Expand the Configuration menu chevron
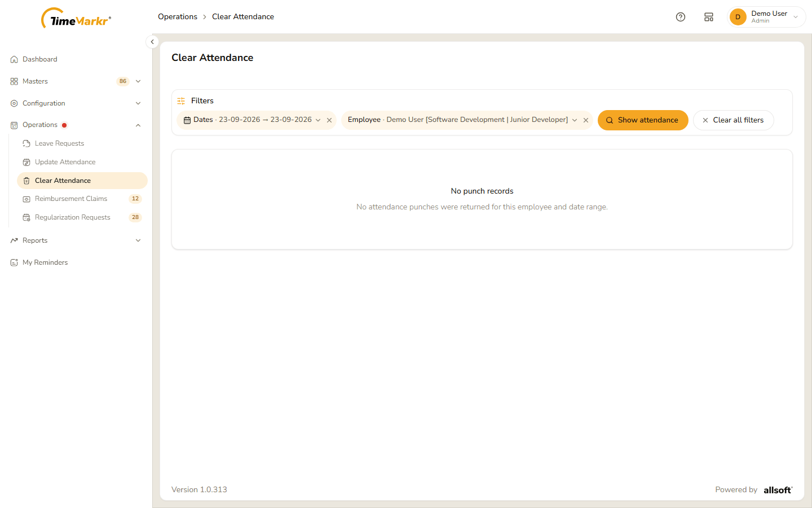The height and width of the screenshot is (508, 812). tap(138, 103)
